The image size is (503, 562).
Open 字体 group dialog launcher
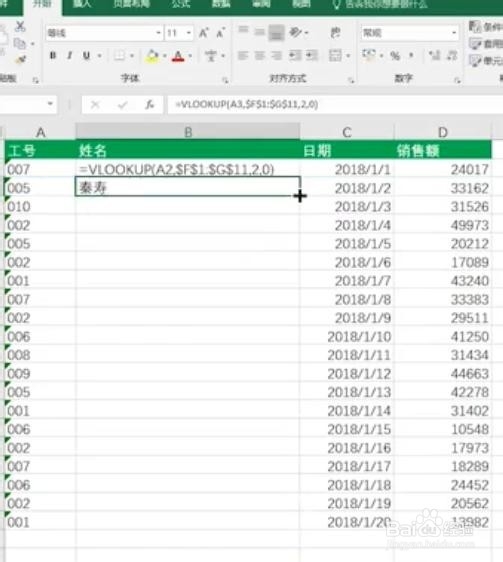pyautogui.click(x=225, y=80)
